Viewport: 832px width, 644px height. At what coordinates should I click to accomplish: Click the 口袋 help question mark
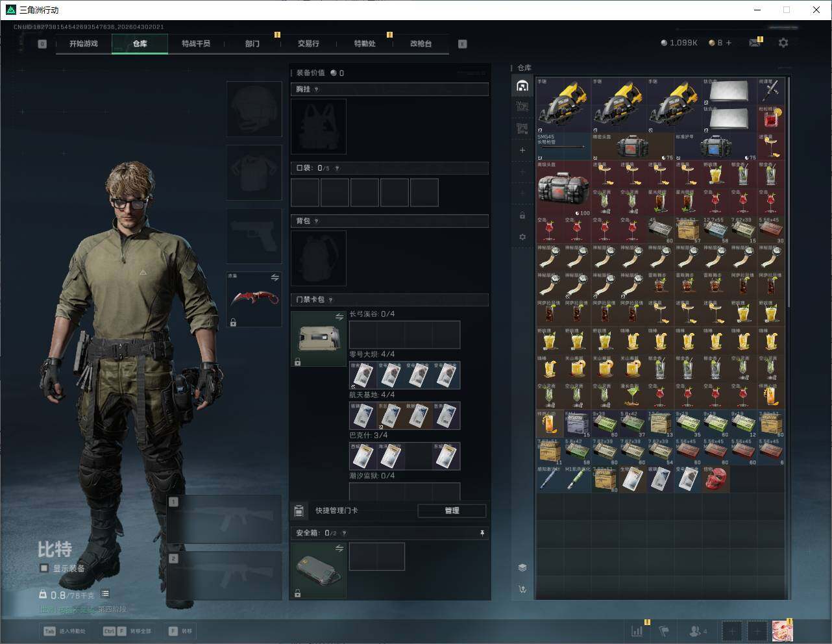click(337, 168)
